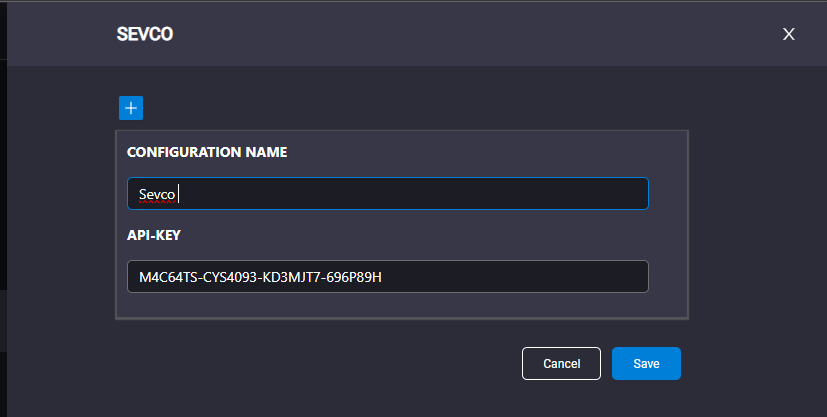Click the API-KEY field label
Screen dimensions: 827x417
click(x=153, y=235)
